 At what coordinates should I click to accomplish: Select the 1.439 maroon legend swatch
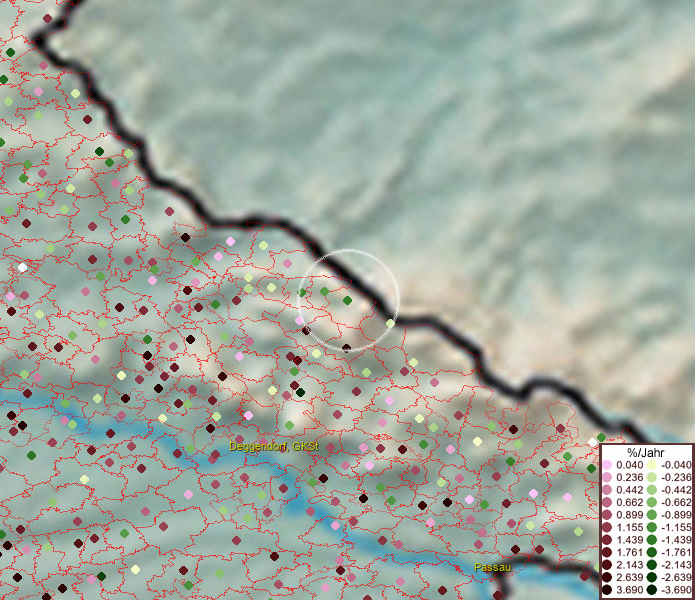click(x=607, y=540)
